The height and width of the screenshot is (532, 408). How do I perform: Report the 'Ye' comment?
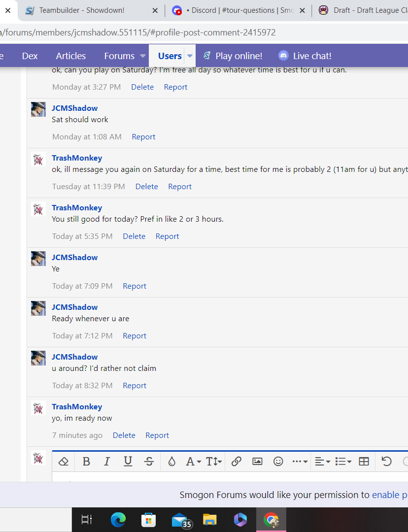135,286
